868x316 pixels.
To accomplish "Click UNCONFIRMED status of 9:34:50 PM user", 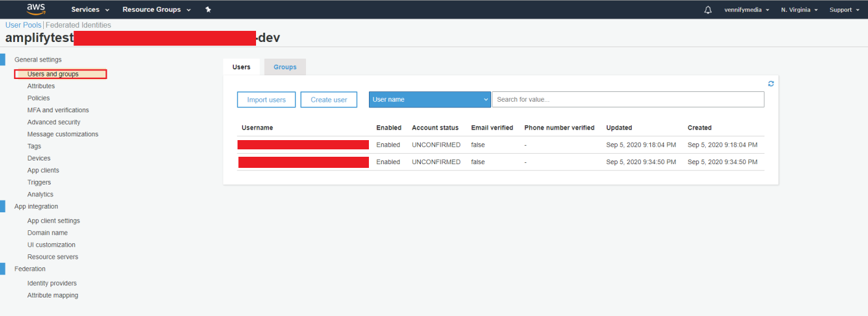I will click(436, 162).
